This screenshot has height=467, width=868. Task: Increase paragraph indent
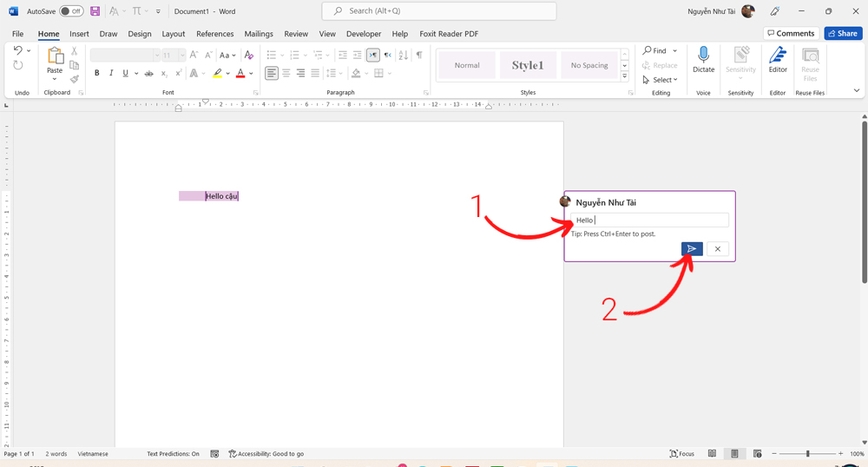[357, 55]
